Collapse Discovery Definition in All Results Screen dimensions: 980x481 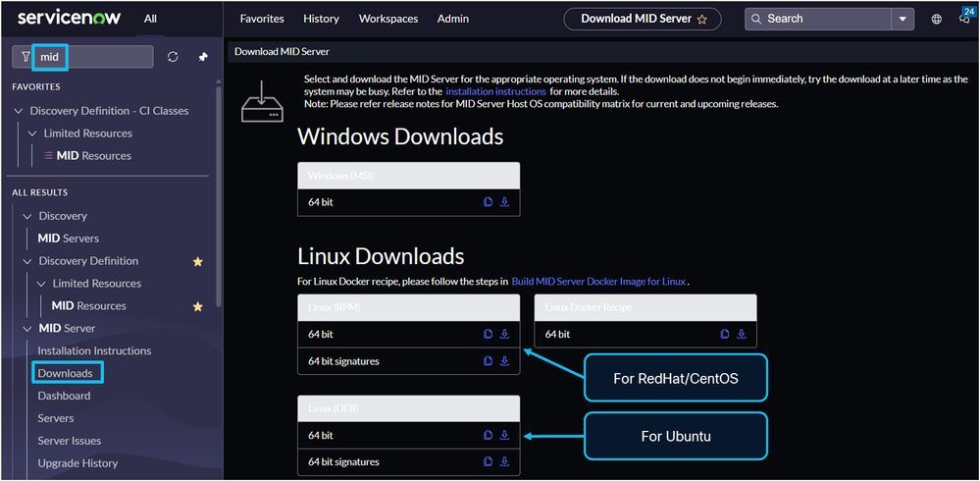point(26,261)
